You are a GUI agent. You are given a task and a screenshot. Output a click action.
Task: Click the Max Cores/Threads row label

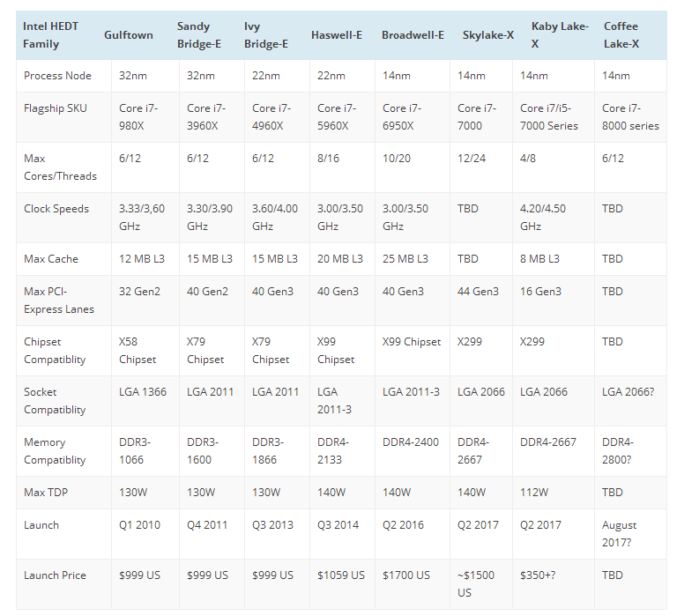pos(60,167)
